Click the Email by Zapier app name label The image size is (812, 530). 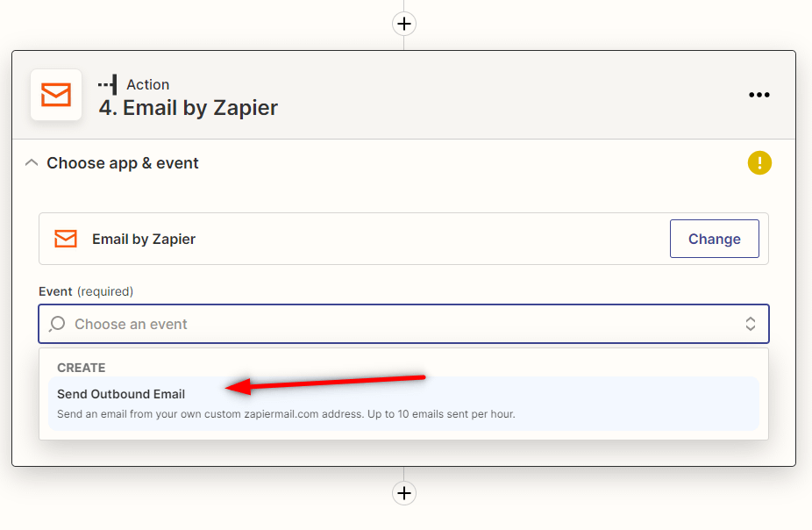click(x=144, y=239)
